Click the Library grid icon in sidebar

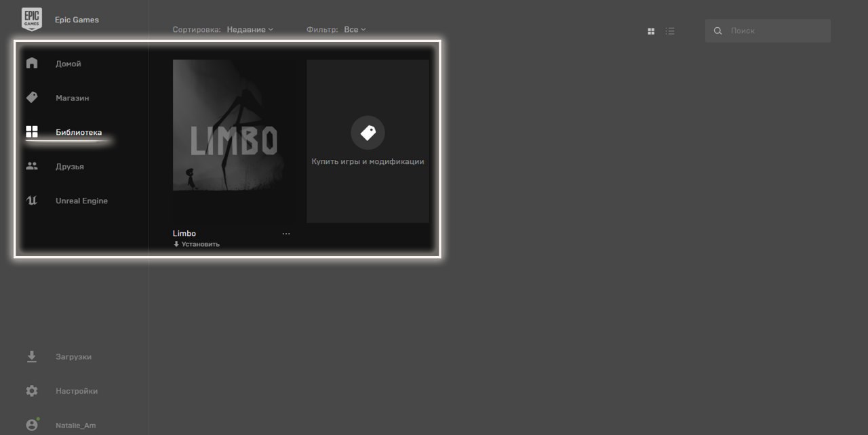coord(32,131)
